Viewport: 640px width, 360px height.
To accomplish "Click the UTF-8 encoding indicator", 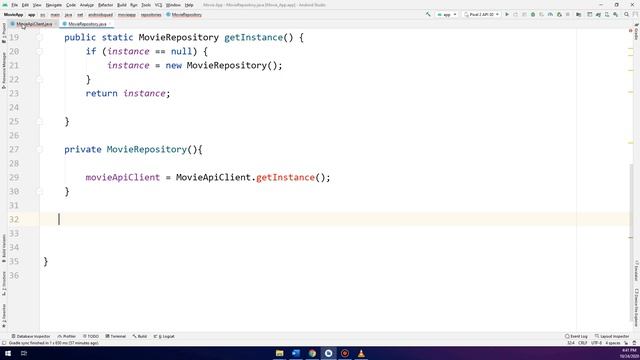I will point(596,343).
